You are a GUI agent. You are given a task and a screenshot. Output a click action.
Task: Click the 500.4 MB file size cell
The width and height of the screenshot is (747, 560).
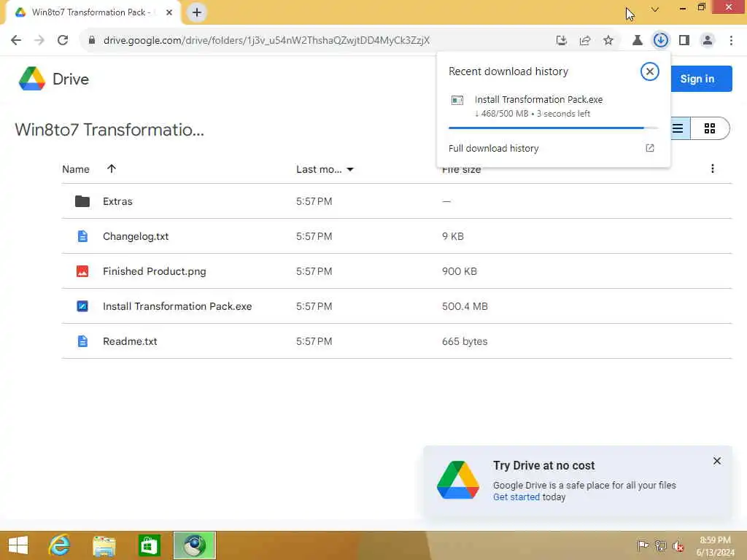pyautogui.click(x=465, y=306)
